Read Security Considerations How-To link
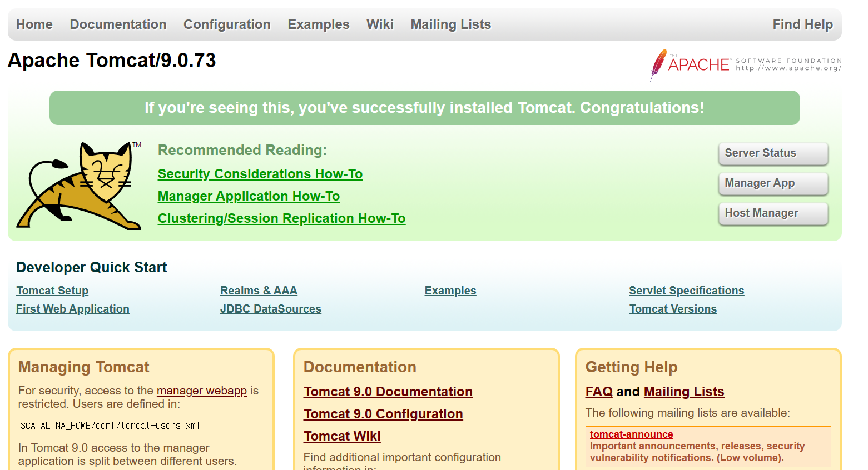This screenshot has height=470, width=868. (260, 174)
